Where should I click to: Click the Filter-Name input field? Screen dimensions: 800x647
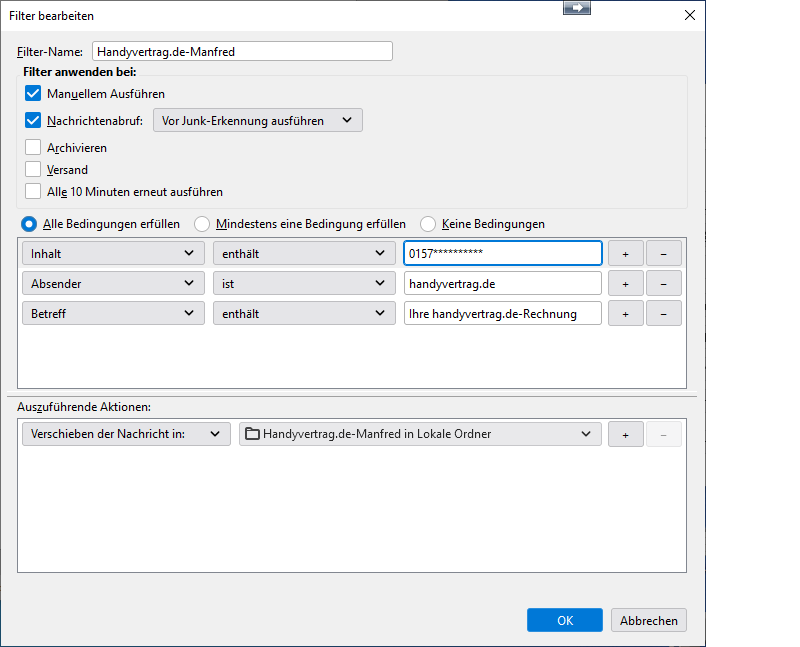click(x=242, y=52)
